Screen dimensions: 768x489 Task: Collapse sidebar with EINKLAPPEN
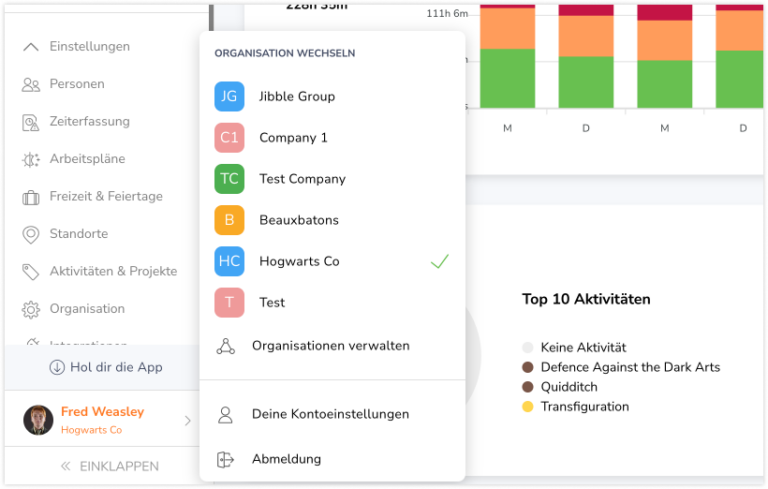108,466
